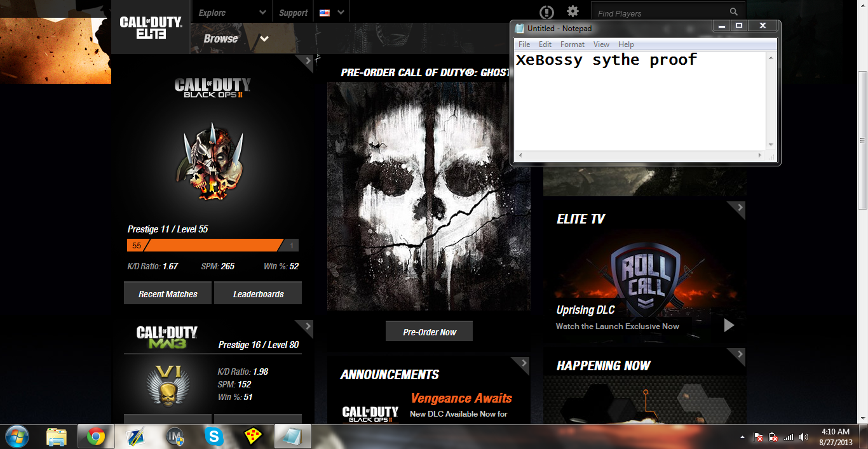Viewport: 868px width, 449px height.
Task: Open the Windows Start button
Action: pyautogui.click(x=18, y=437)
